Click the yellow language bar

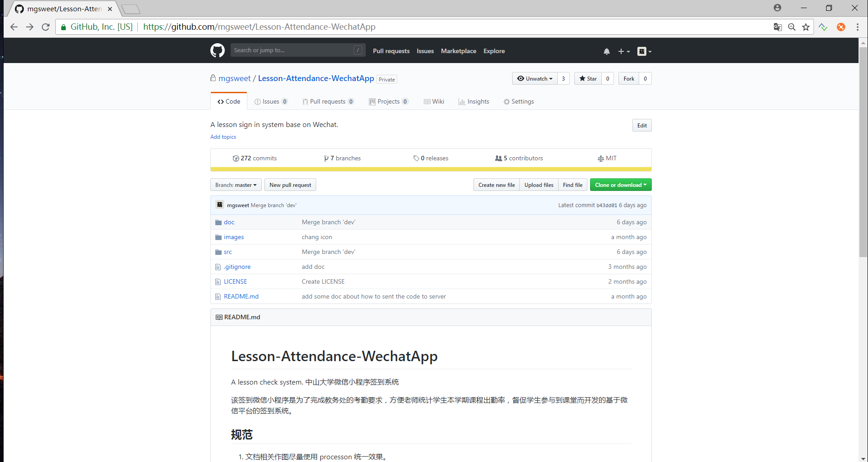[431, 169]
